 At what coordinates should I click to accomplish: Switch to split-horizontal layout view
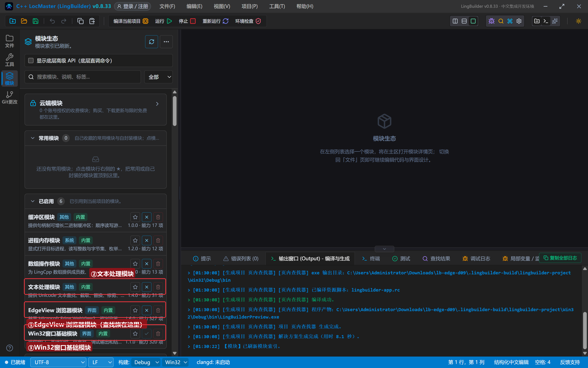tap(464, 21)
